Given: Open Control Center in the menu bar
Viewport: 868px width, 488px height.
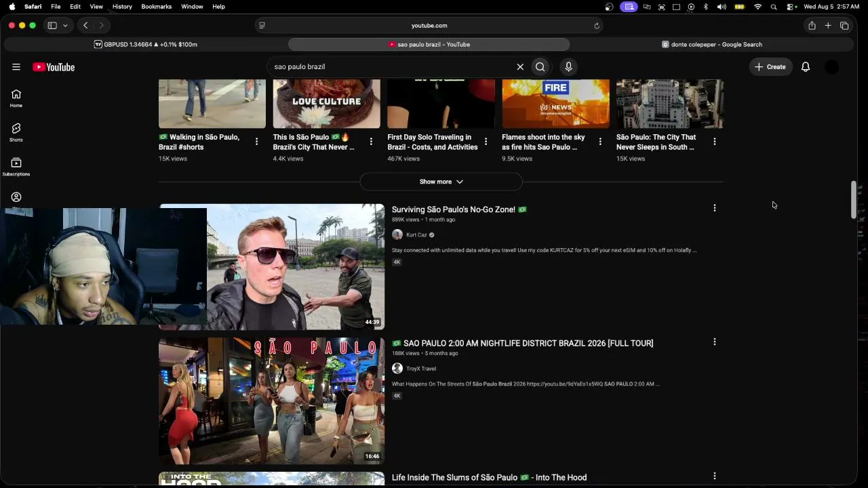Looking at the screenshot, I should [791, 7].
